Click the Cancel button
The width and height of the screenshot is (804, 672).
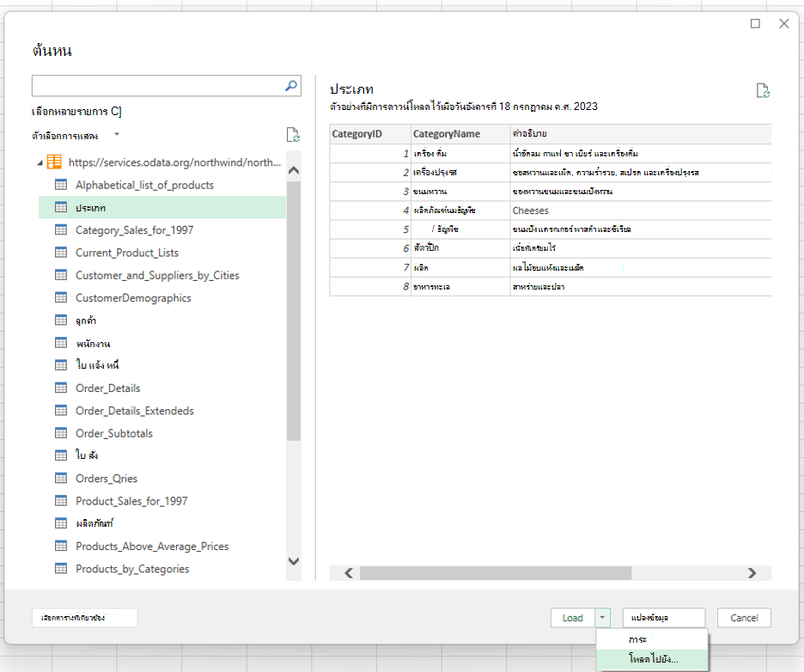744,618
